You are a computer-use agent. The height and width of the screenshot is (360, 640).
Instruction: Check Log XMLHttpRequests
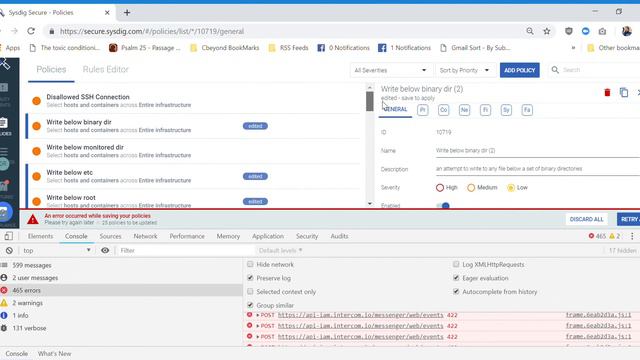pyautogui.click(x=456, y=264)
